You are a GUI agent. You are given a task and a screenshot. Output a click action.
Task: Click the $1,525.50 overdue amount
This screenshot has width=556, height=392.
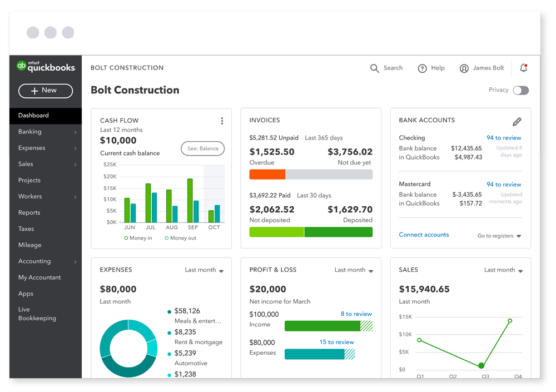(272, 152)
